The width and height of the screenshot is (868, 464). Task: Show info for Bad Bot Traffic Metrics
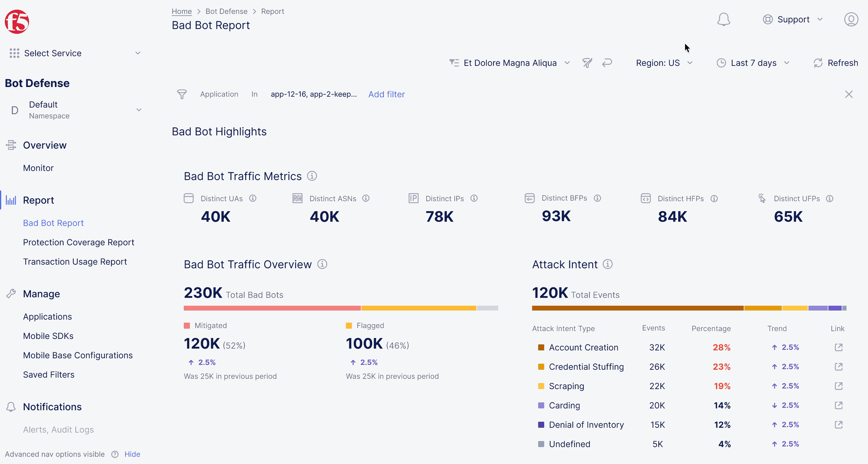(x=312, y=176)
